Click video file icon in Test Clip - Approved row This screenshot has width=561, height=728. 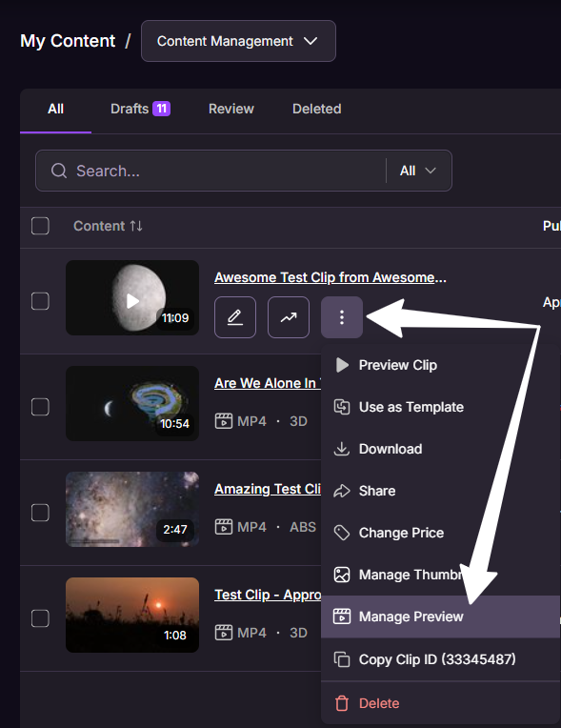pos(224,633)
